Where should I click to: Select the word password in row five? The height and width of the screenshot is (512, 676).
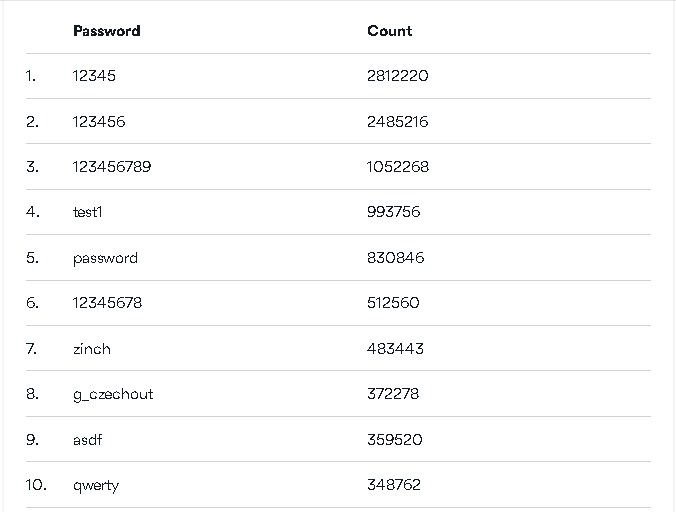point(105,258)
